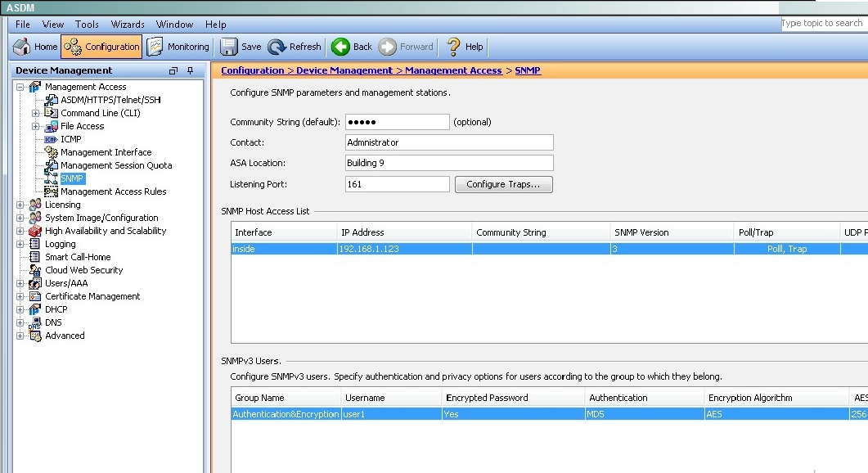Open the Window menu

pyautogui.click(x=174, y=25)
